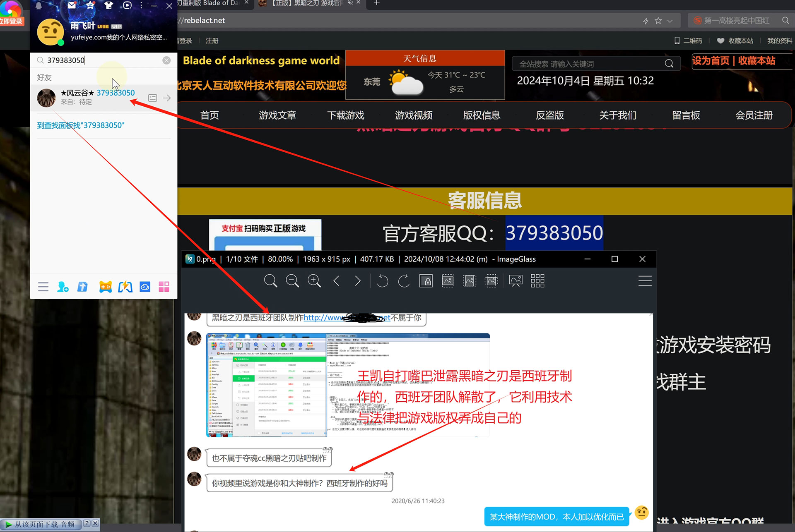The height and width of the screenshot is (532, 795).
Task: Open QQ Weiyun cloud icon
Action: (145, 287)
